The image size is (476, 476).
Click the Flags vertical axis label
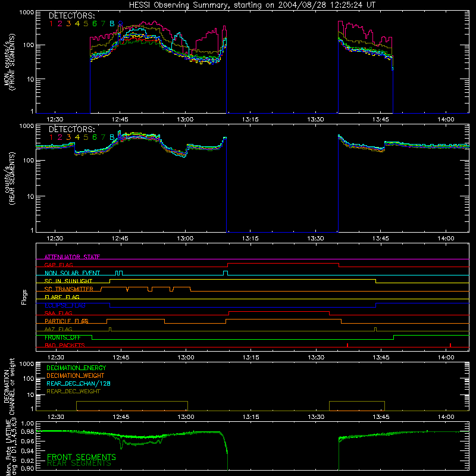24,297
